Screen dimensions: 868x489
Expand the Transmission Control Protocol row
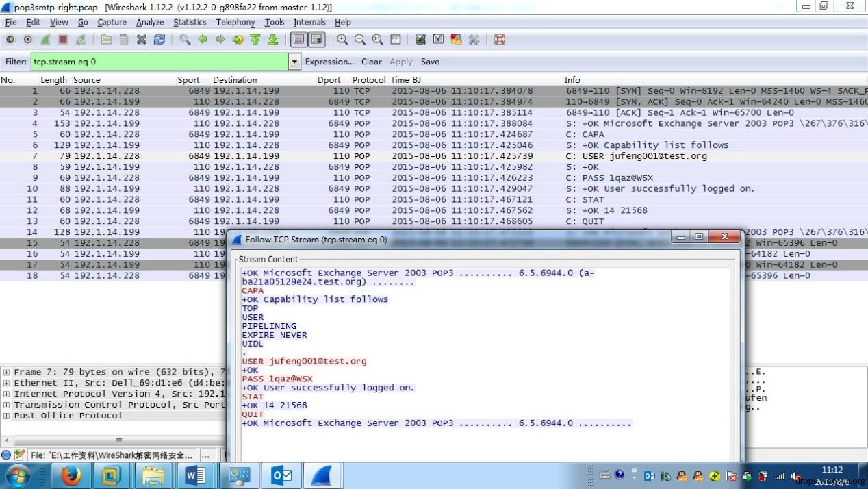click(6, 405)
